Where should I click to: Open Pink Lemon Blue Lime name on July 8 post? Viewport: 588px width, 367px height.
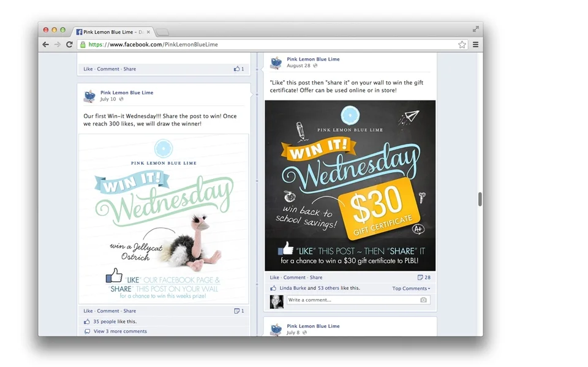point(313,326)
